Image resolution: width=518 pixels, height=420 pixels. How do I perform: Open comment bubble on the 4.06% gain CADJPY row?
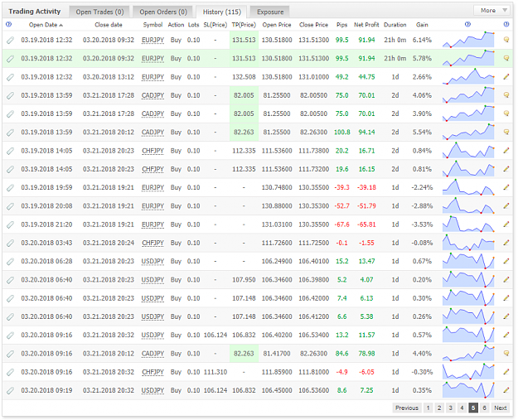(506, 95)
